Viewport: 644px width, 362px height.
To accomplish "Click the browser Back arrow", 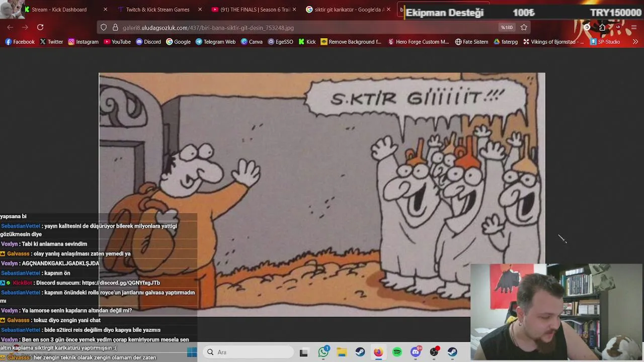I will (10, 27).
